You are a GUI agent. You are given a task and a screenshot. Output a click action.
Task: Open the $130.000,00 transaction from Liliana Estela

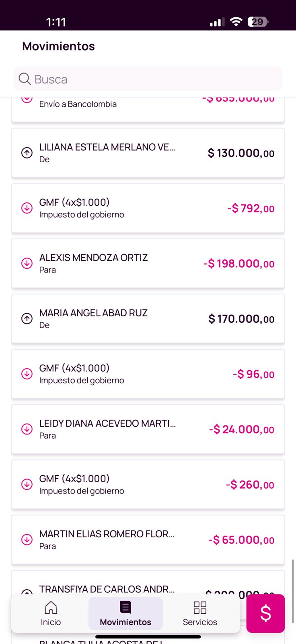coord(148,153)
